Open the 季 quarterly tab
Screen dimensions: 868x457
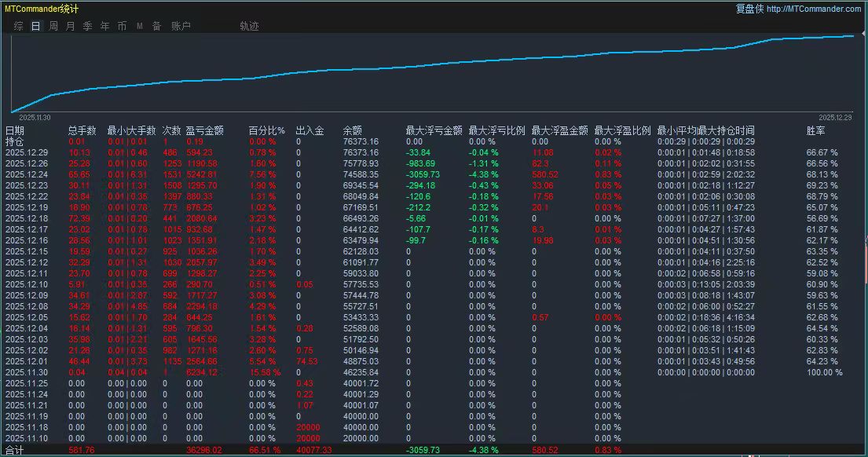click(x=88, y=26)
